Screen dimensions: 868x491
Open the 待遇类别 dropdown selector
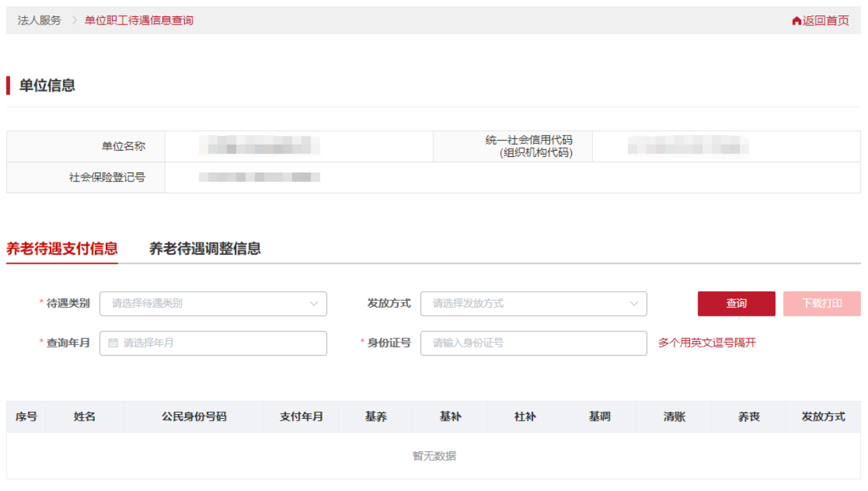tap(213, 303)
